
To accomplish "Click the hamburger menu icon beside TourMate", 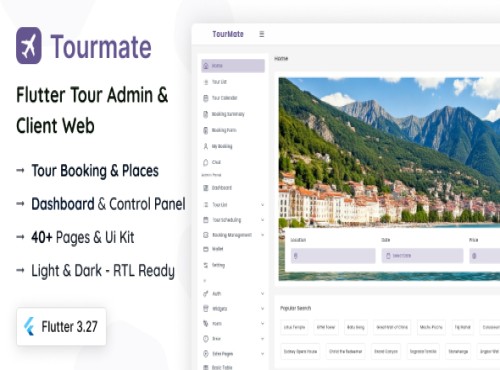I will pos(262,34).
